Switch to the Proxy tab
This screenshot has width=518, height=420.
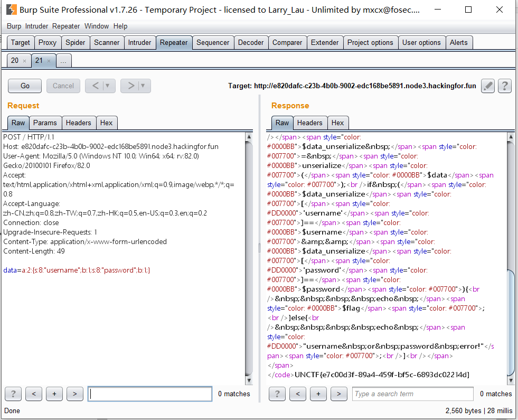pyautogui.click(x=48, y=43)
